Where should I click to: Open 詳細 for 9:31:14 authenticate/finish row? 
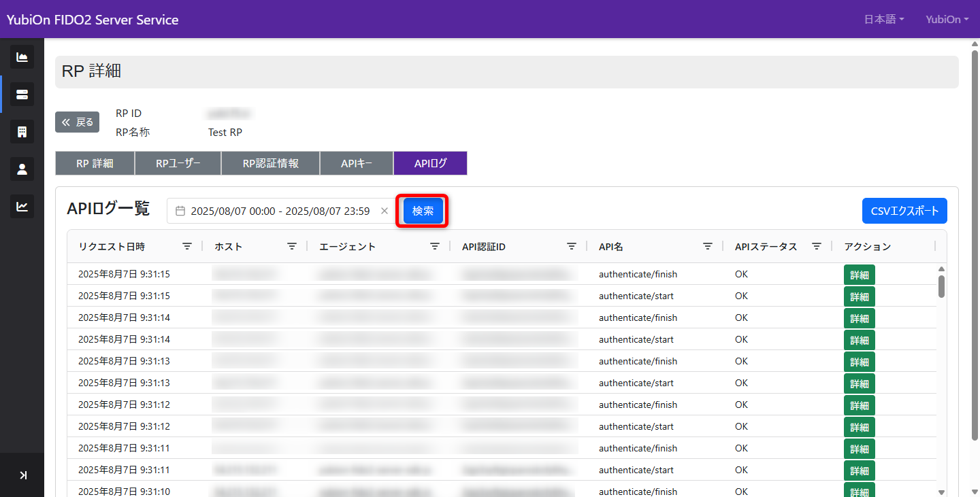pos(860,319)
